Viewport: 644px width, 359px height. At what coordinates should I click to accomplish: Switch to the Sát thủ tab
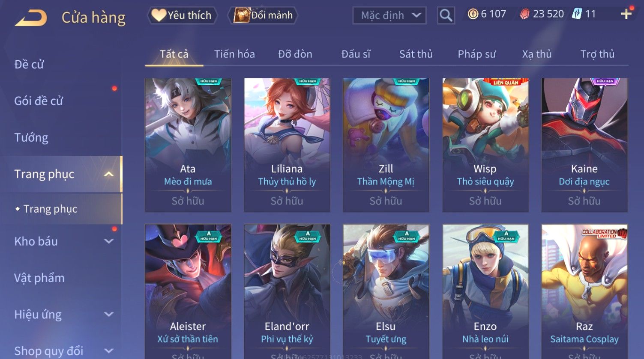(x=416, y=54)
